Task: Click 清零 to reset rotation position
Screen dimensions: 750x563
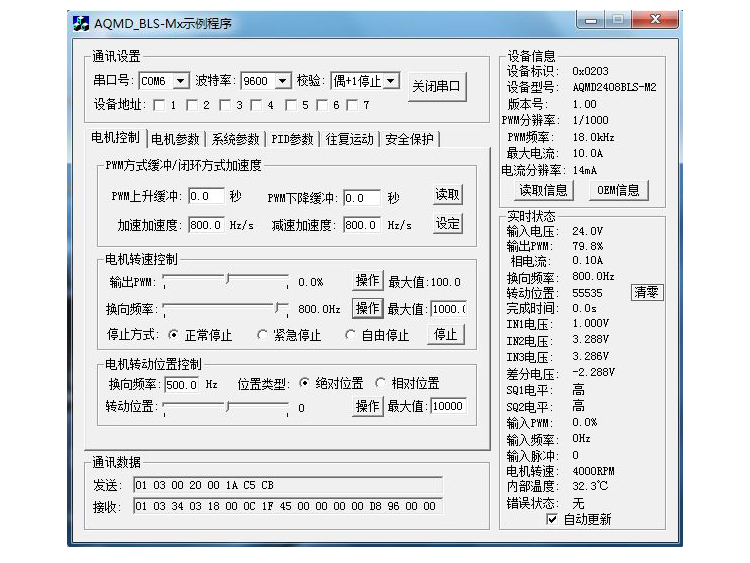Action: 647,292
